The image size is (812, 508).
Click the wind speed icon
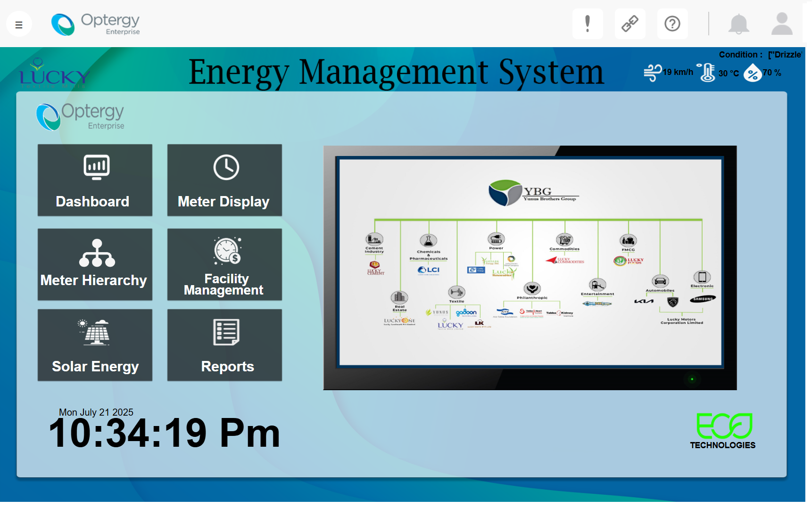pyautogui.click(x=653, y=73)
